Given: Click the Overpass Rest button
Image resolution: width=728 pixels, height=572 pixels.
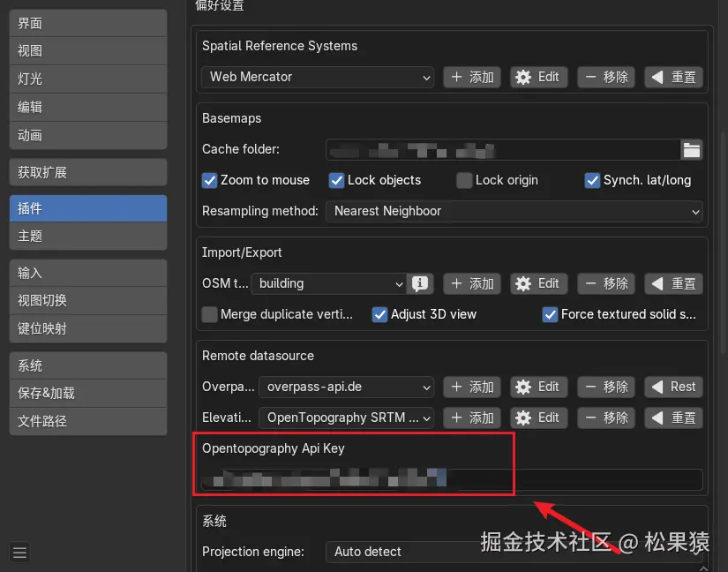Looking at the screenshot, I should click(673, 387).
